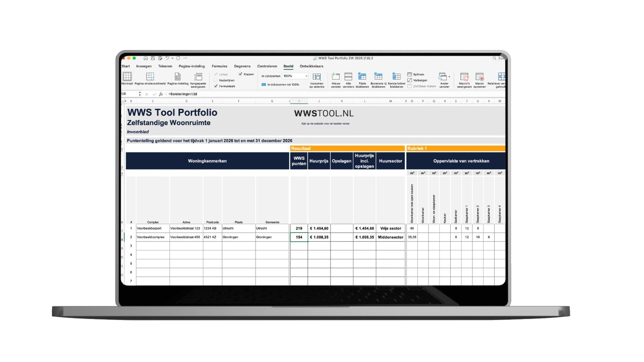This screenshot has width=644, height=362.
Task: Enable the Rasterlijnen checkbox
Action: coord(216,80)
